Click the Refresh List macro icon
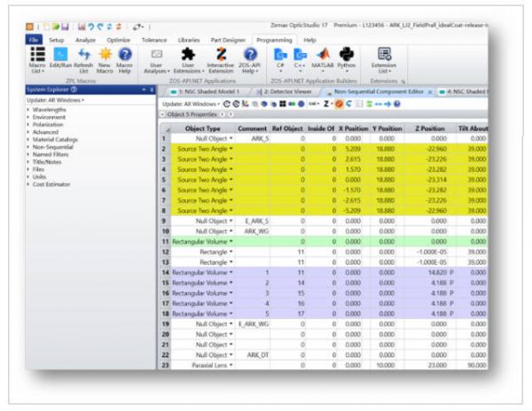 pyautogui.click(x=84, y=60)
